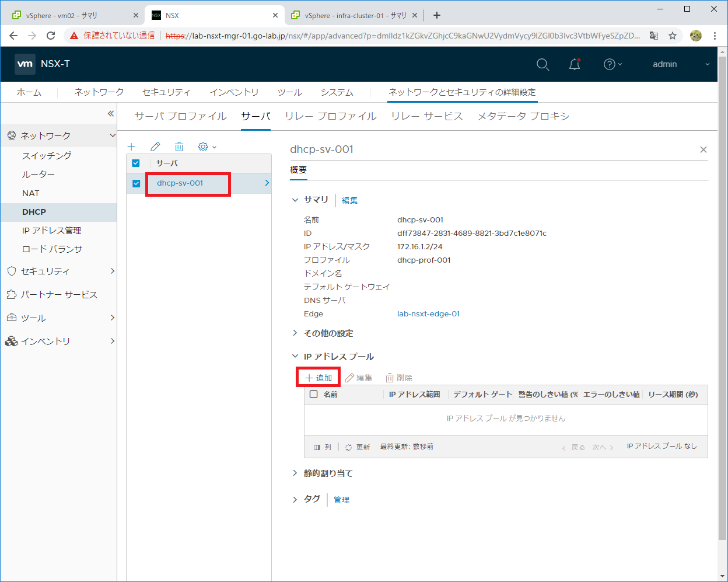Switch to the Metadata Proxy tab
The image size is (728, 582).
523,116
